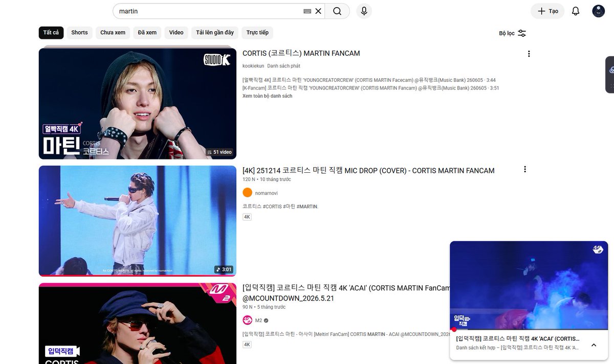Open the Facecam Music Bank 3:44 playlist entry

[369, 80]
